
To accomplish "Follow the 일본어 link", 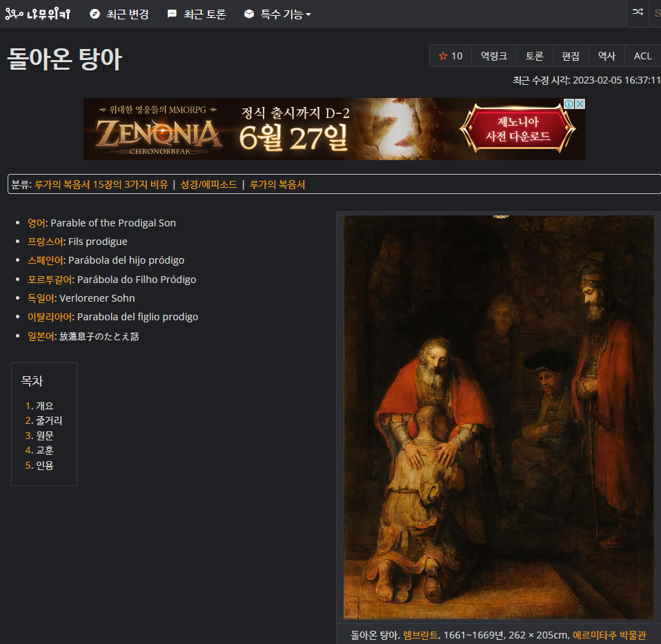I will pos(41,336).
